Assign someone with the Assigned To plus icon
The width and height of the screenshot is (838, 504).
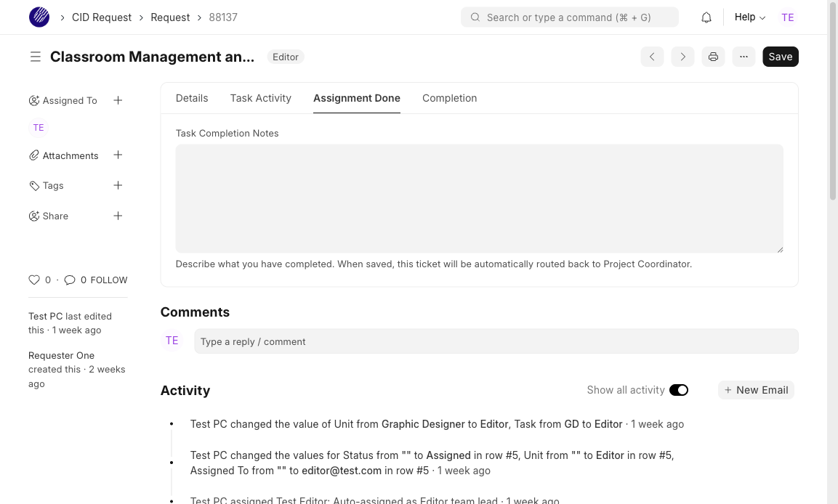[x=118, y=100]
